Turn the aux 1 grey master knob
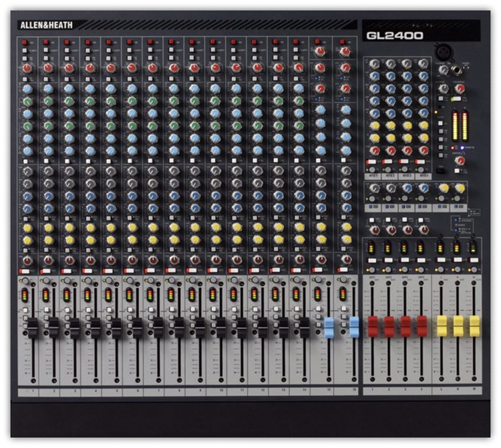 tap(374, 188)
